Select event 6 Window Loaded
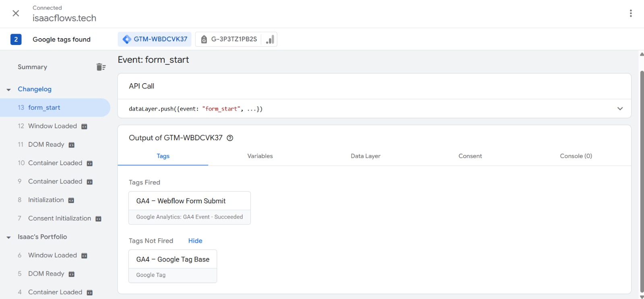This screenshot has width=644, height=299. [55, 255]
